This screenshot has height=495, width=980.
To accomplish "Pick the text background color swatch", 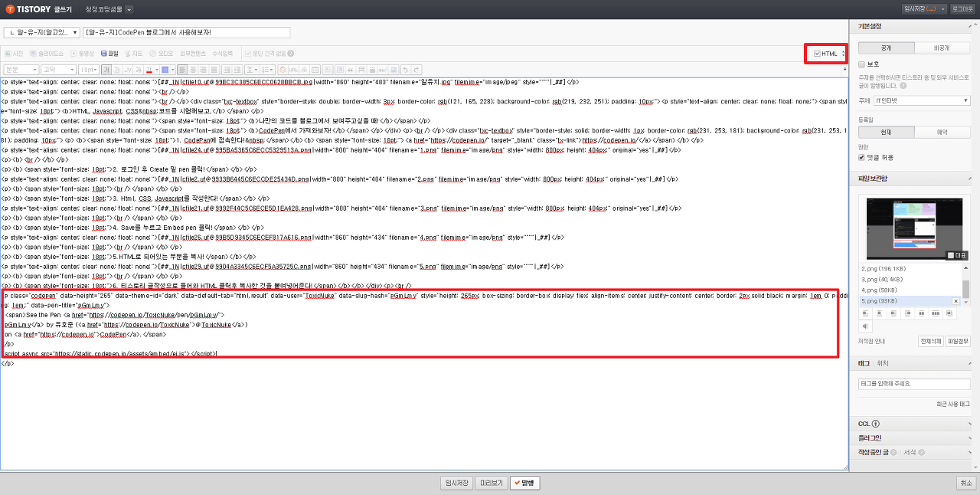I will (x=165, y=70).
